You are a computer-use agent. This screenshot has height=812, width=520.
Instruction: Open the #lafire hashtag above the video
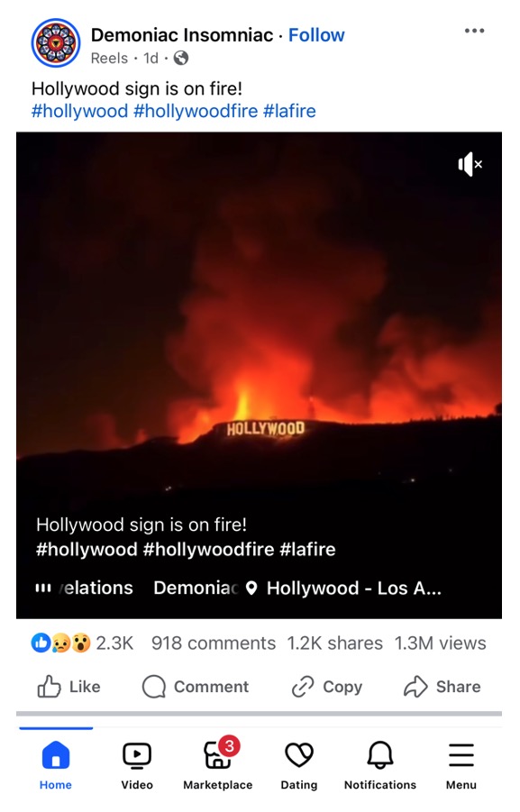click(289, 111)
